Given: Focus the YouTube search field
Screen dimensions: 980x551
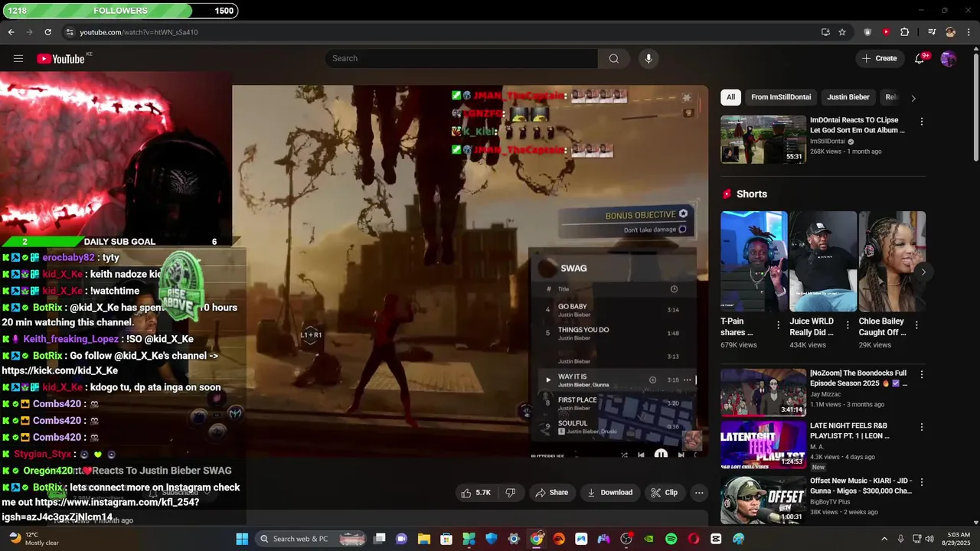Looking at the screenshot, I should point(462,58).
